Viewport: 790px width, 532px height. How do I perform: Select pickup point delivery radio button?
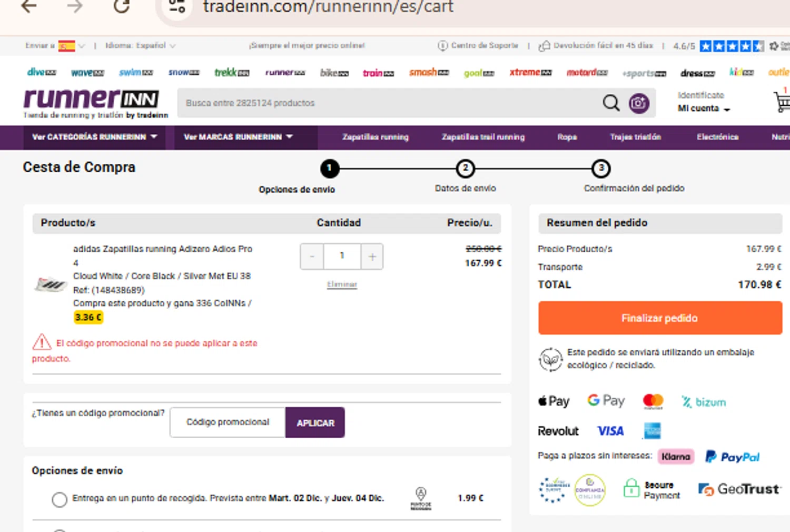(x=60, y=499)
